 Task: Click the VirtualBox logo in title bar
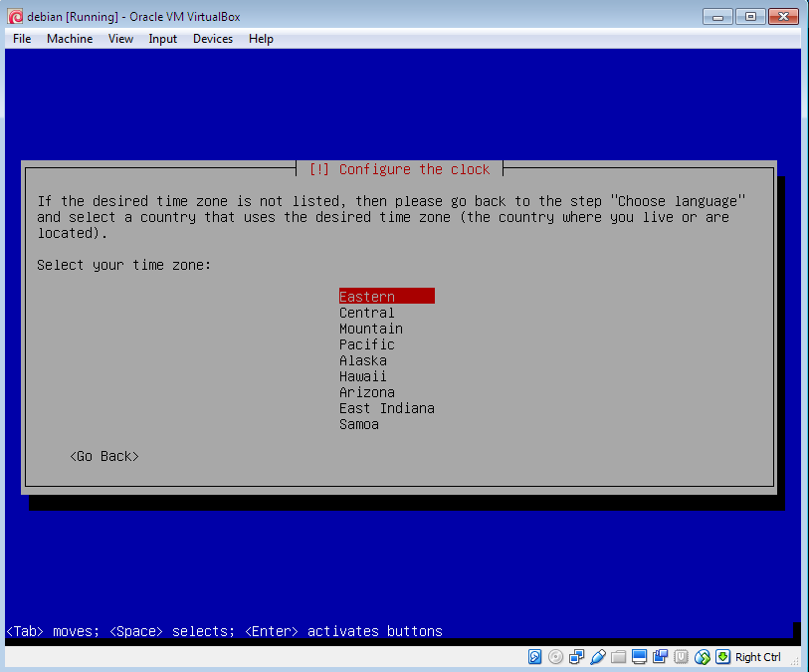[15, 17]
